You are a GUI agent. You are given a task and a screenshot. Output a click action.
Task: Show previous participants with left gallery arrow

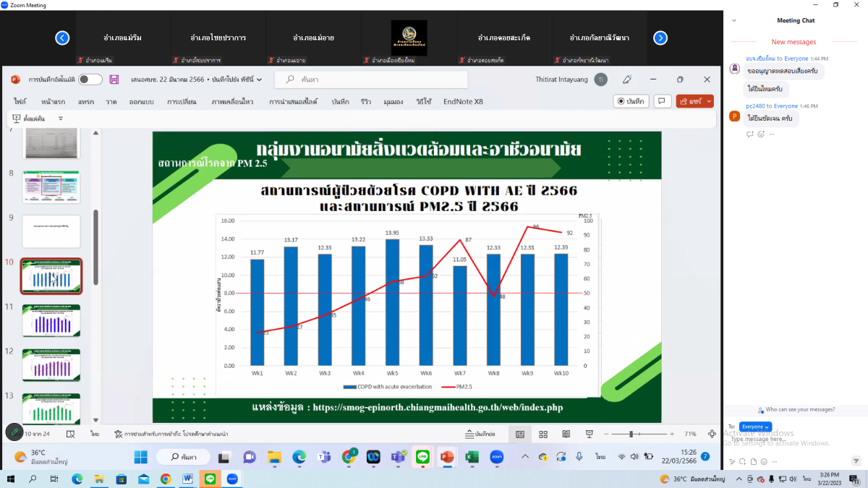point(63,38)
